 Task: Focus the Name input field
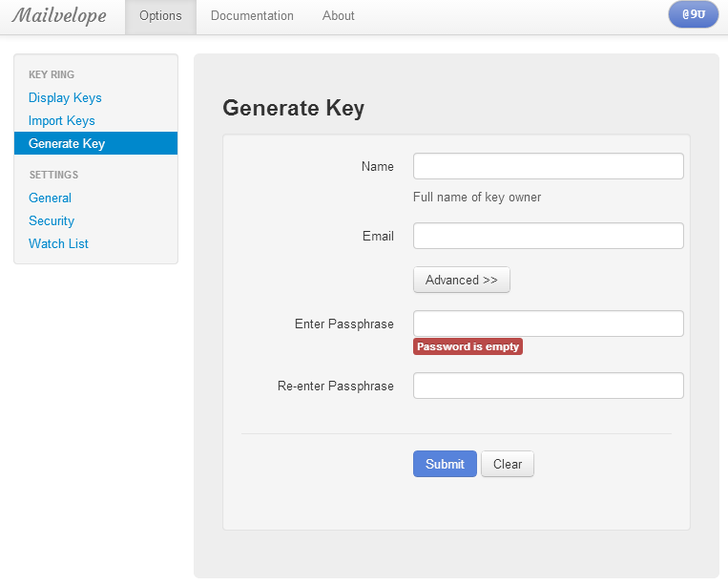click(x=548, y=166)
